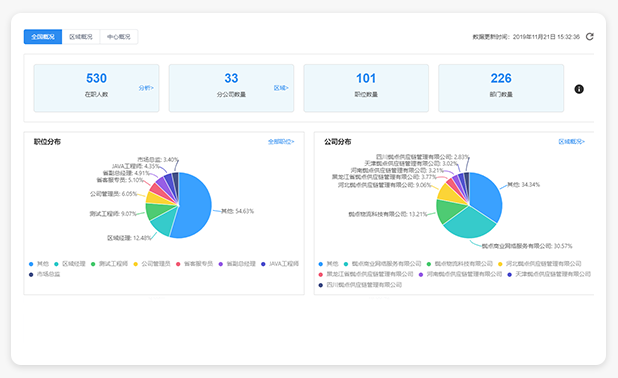Click the 530 在职人数 number
The width and height of the screenshot is (618, 378).
(x=97, y=78)
